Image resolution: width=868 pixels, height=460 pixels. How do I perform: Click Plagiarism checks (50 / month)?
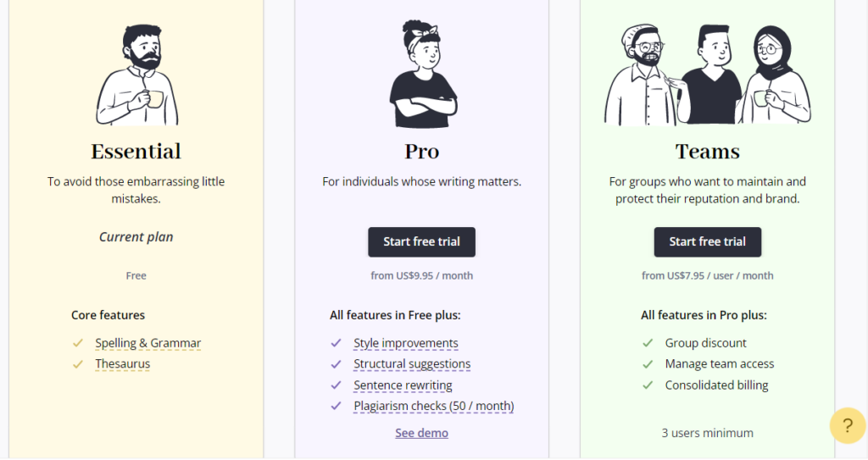coord(433,406)
